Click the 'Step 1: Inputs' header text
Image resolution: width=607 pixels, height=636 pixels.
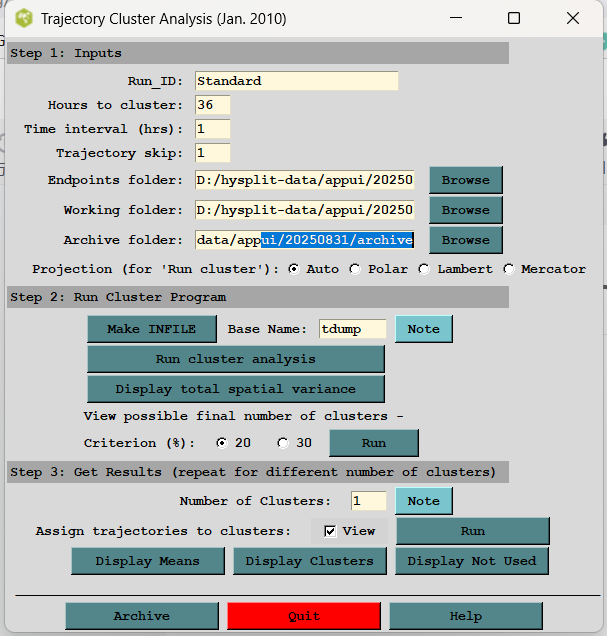pyautogui.click(x=66, y=53)
